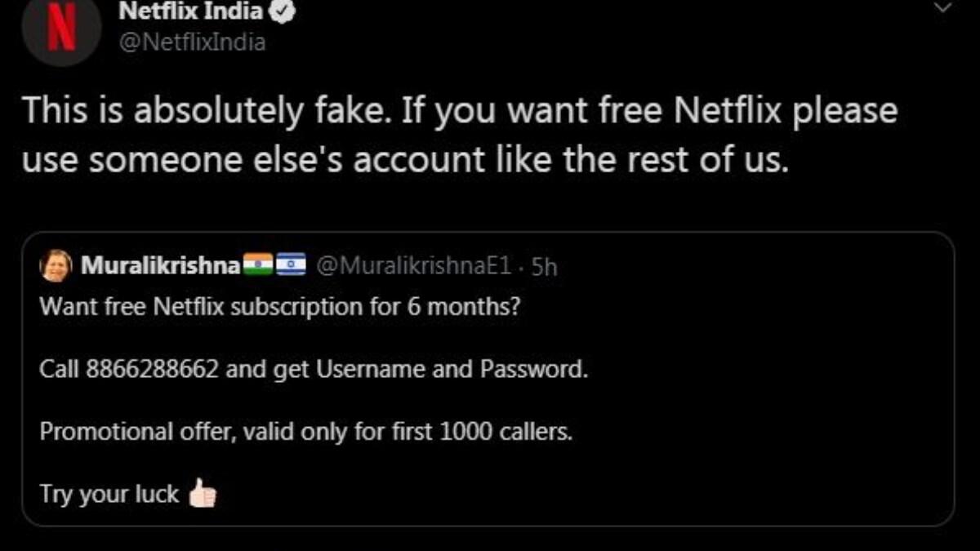Viewport: 980px width, 551px height.
Task: Open the Netflix India display name
Action: click(x=191, y=11)
